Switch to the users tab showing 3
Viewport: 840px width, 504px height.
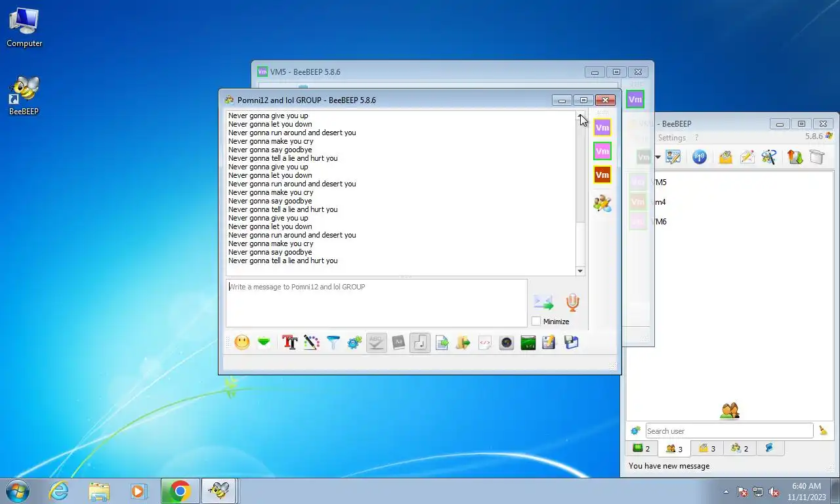point(674,449)
